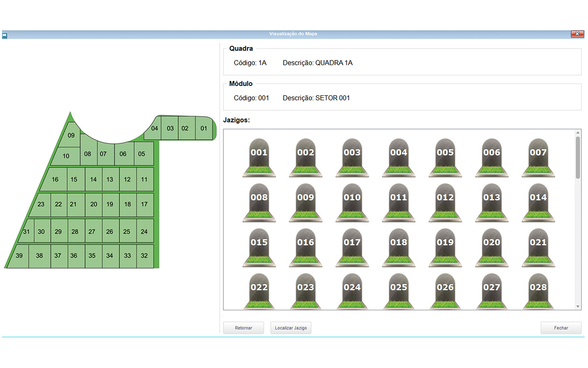Click Fechar to close the map view
588x368 pixels.
[561, 328]
